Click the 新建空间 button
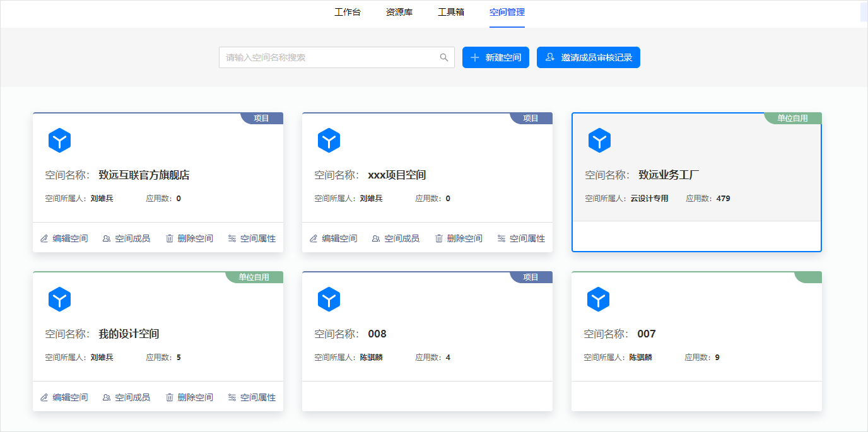Viewport: 868px width, 432px height. (x=496, y=57)
